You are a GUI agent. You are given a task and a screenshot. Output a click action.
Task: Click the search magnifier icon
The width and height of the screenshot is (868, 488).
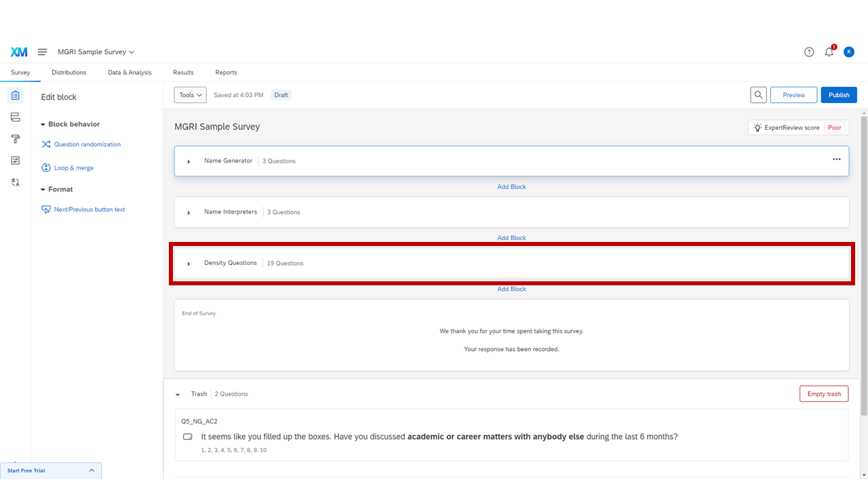pyautogui.click(x=759, y=95)
